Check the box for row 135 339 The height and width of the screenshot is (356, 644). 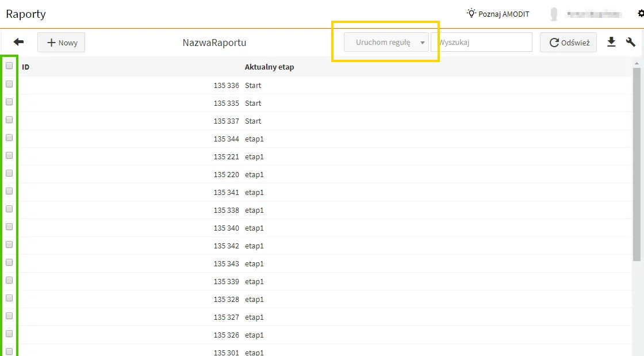tap(9, 280)
